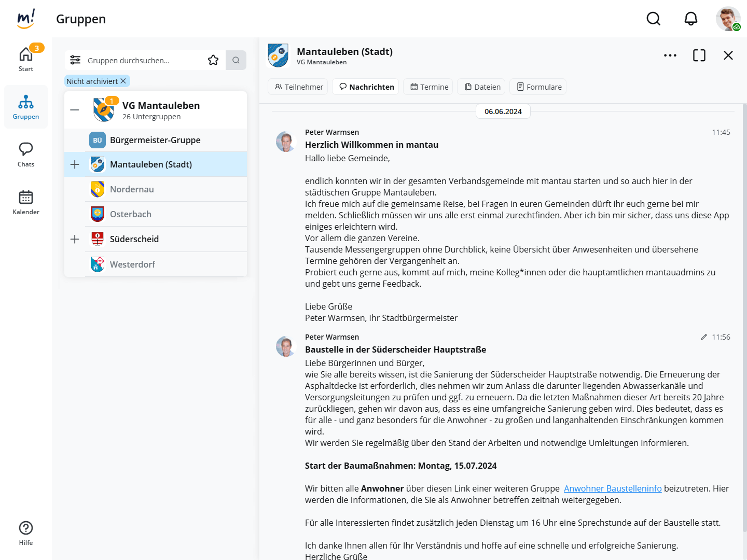Image resolution: width=747 pixels, height=560 pixels.
Task: Expand the Süderscheid subgroups
Action: click(x=75, y=239)
